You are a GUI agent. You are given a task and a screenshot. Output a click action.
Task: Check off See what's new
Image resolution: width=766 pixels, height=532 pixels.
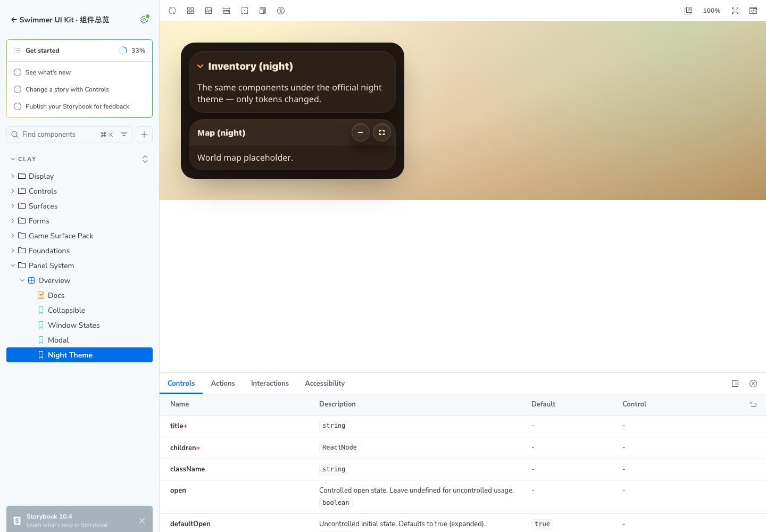tap(18, 72)
